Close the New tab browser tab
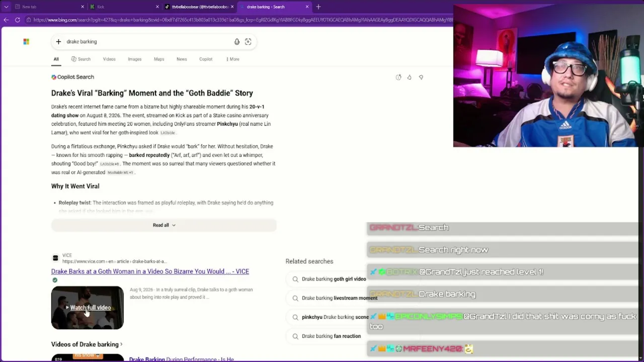The image size is (644, 362). coord(83,7)
